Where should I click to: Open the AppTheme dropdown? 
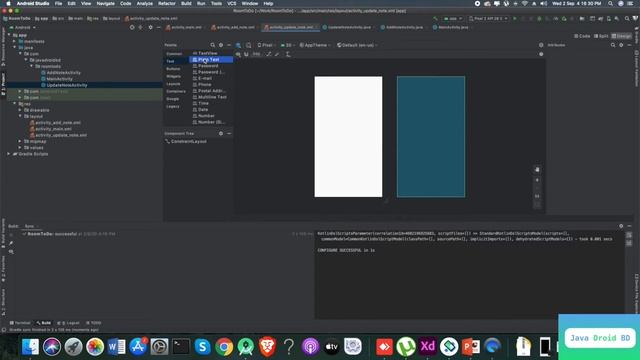(x=315, y=45)
